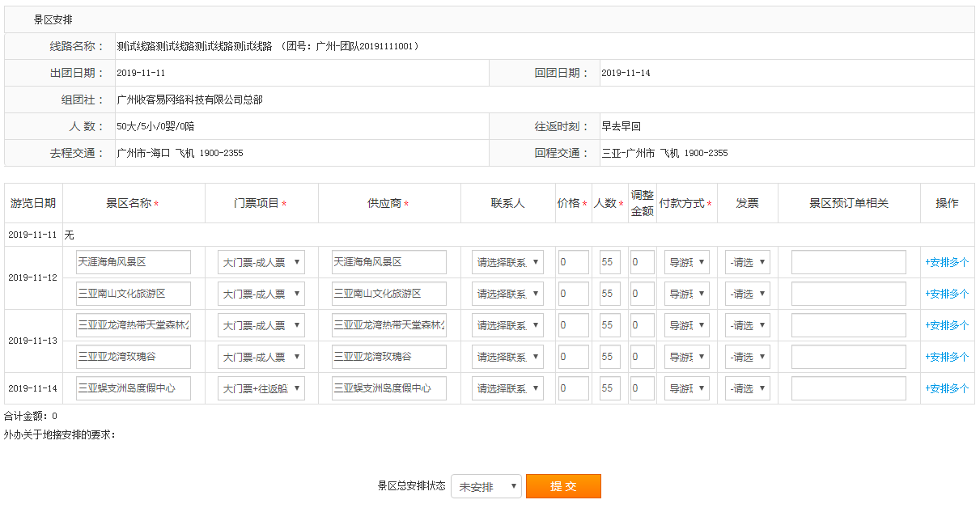Open invoice dropdown in 三亚蜈支洲岛度假中心 row
The height and width of the screenshot is (521, 980).
(747, 388)
